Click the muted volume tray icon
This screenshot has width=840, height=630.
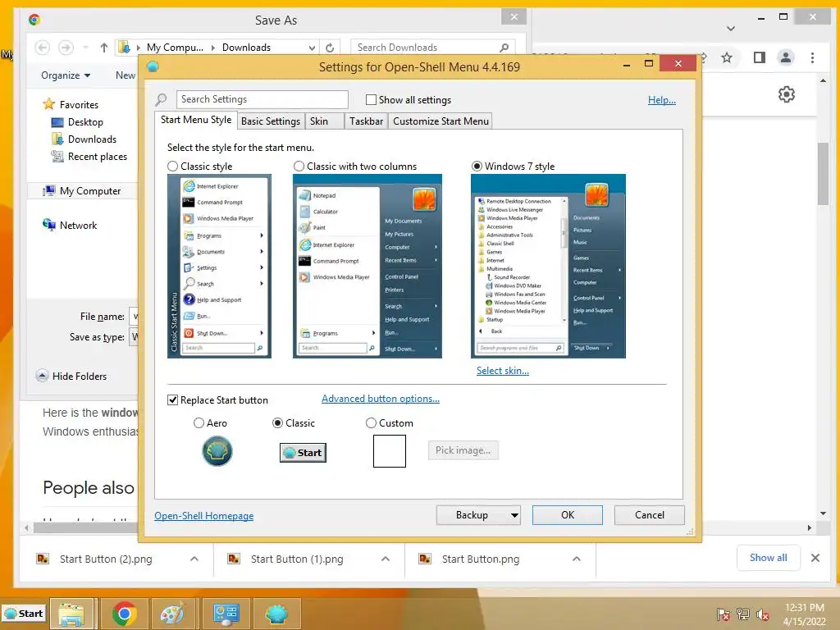tap(763, 614)
